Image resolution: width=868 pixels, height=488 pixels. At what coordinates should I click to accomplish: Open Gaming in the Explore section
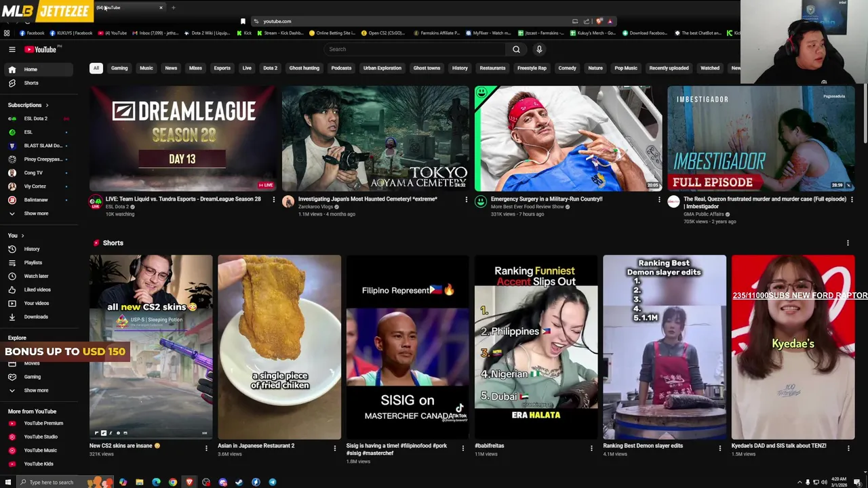point(38,377)
